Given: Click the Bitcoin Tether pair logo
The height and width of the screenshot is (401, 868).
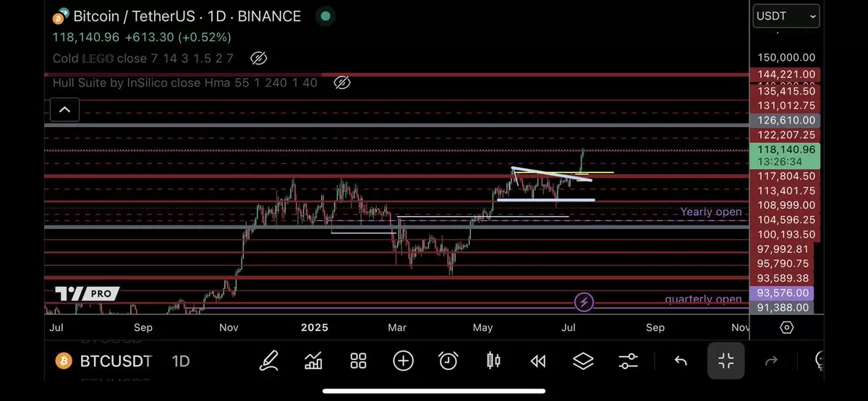Looking at the screenshot, I should point(61,16).
